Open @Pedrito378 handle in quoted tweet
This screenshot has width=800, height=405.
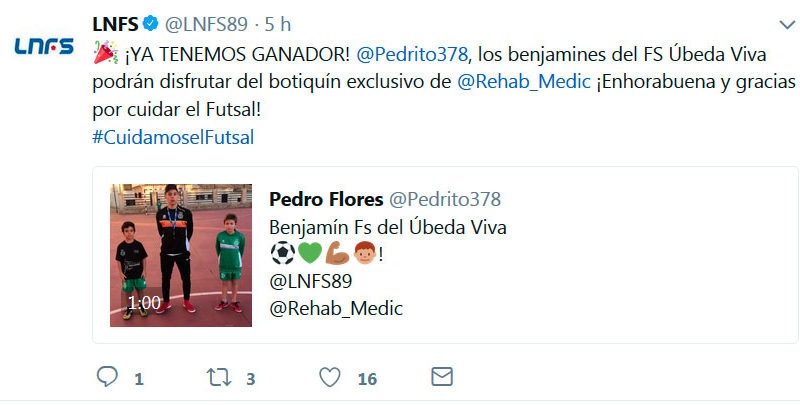445,199
